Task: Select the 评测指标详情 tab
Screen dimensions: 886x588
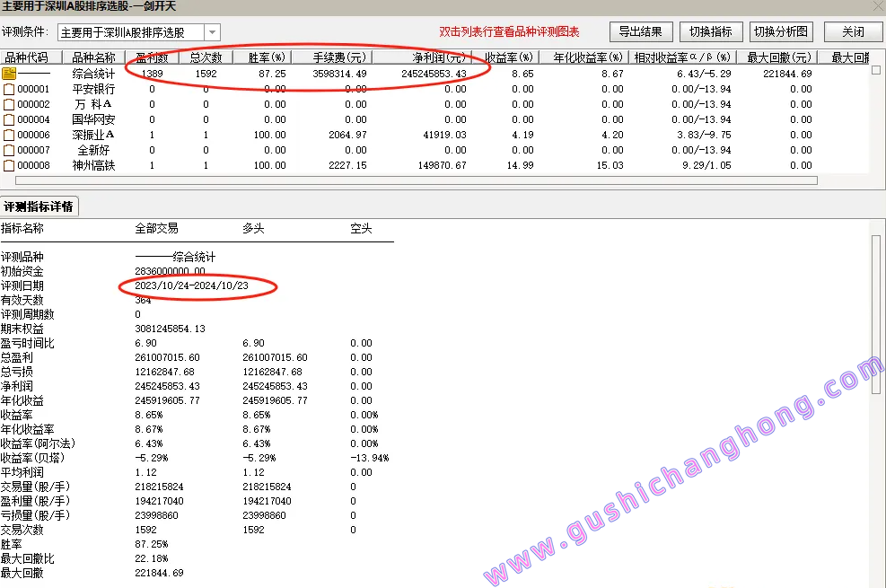Action: click(x=39, y=206)
